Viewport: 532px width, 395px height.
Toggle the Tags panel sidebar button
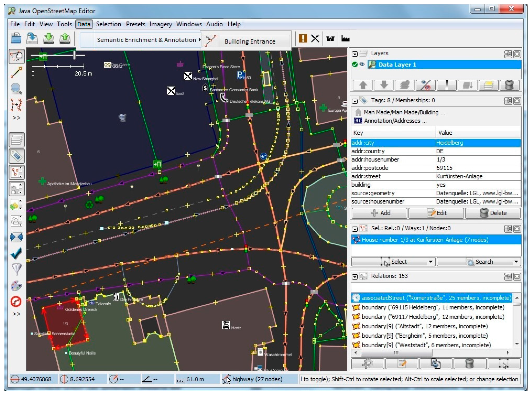pyautogui.click(x=17, y=156)
